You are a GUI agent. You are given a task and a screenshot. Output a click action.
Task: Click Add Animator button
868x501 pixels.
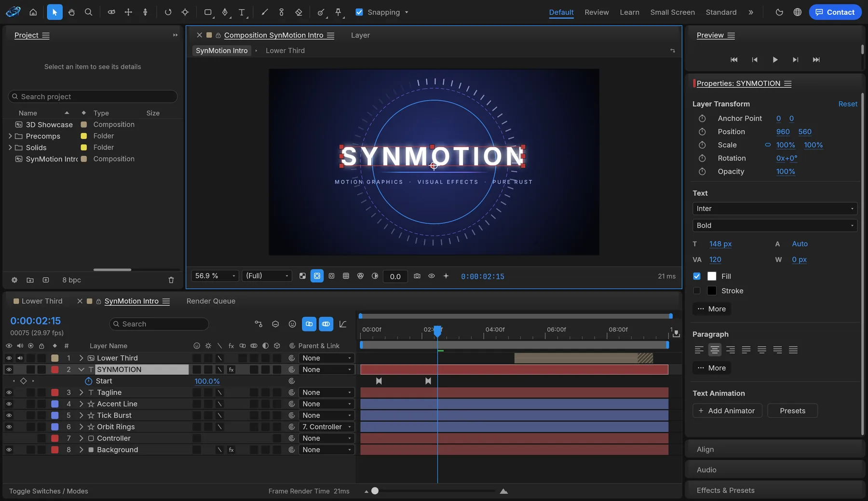coord(727,411)
